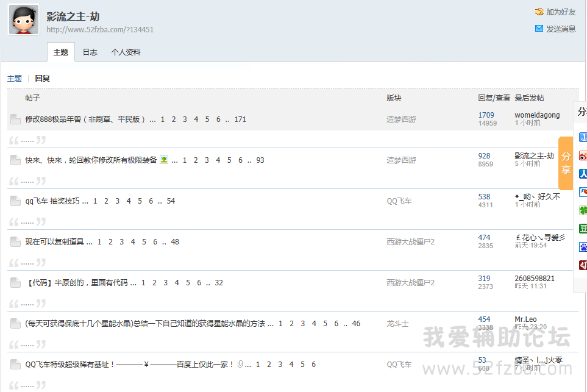587x392 pixels.
Task: Open thread 快来、快来，轮回教你修改所有极限装备
Action: pos(91,160)
